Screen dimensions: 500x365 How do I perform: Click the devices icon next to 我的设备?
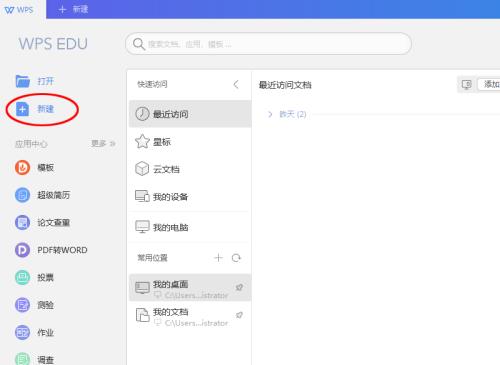(142, 196)
